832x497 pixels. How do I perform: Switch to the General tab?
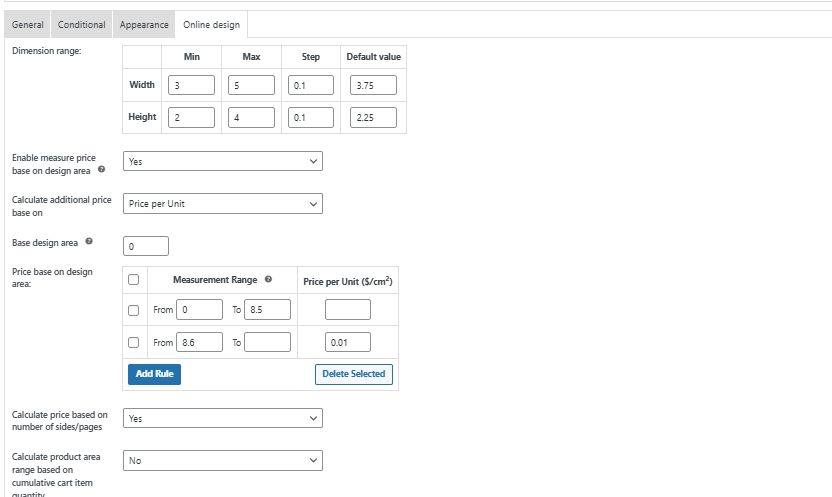(27, 24)
